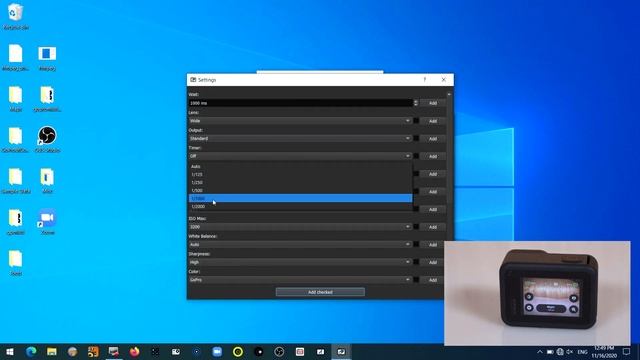Open the Color dropdown showing GoPro
The image size is (640, 360).
(300, 280)
